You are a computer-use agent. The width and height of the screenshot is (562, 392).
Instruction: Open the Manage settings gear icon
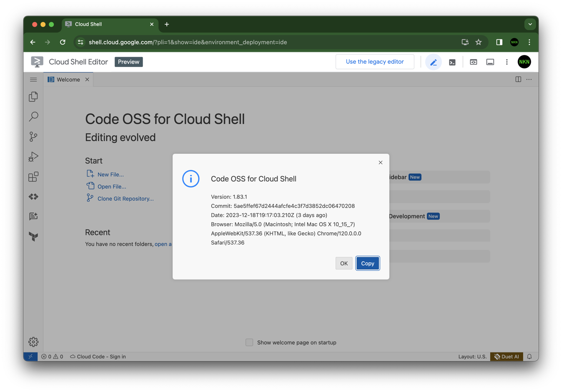tap(33, 342)
